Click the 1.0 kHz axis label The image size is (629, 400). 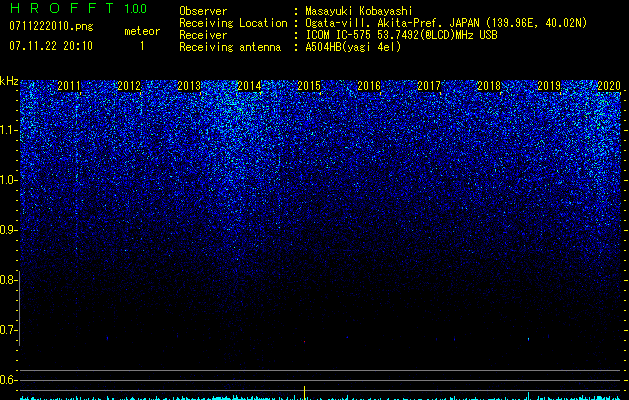click(x=9, y=180)
